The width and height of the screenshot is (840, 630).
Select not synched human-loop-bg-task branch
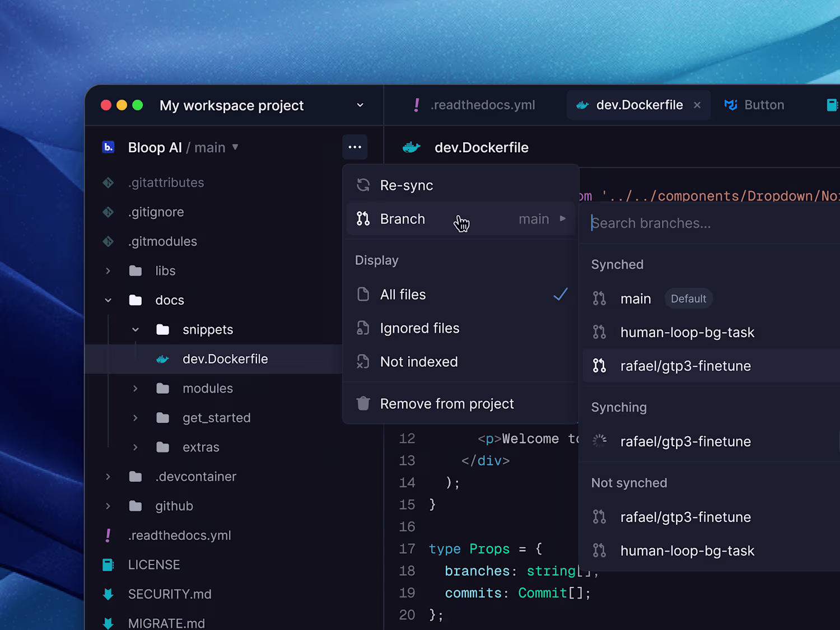[x=711, y=550]
